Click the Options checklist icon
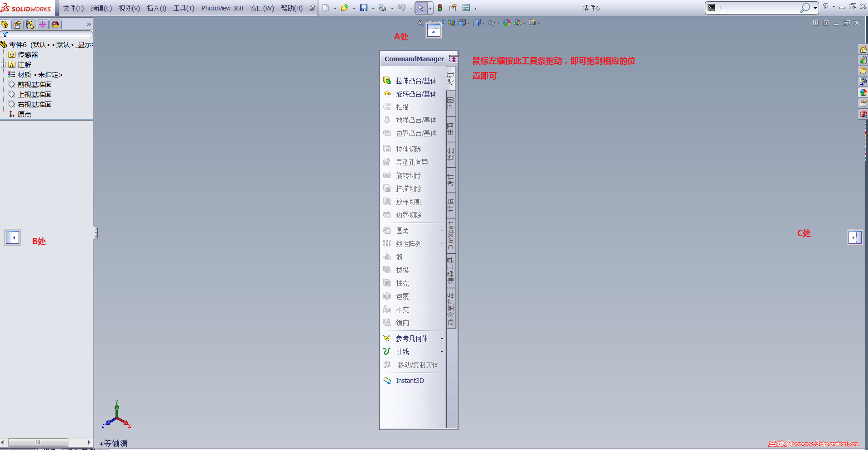Image resolution: width=868 pixels, height=450 pixels. (x=466, y=8)
